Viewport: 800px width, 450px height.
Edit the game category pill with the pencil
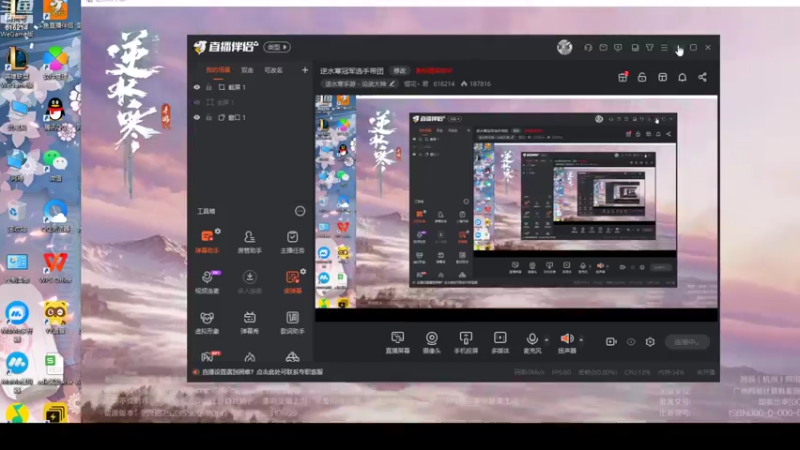click(x=360, y=84)
